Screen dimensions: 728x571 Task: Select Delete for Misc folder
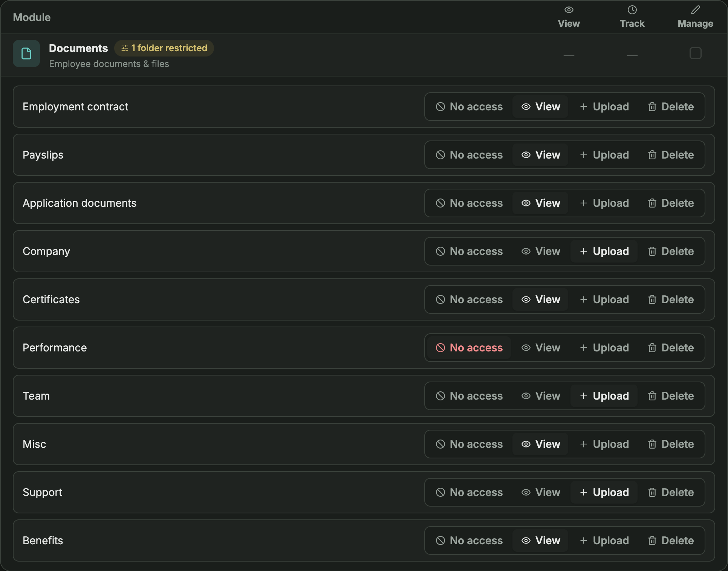[671, 444]
